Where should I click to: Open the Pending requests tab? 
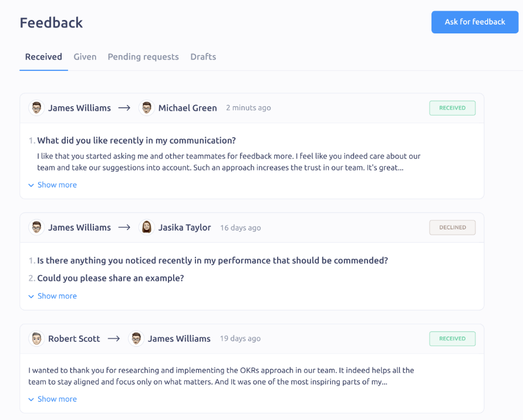pyautogui.click(x=143, y=56)
